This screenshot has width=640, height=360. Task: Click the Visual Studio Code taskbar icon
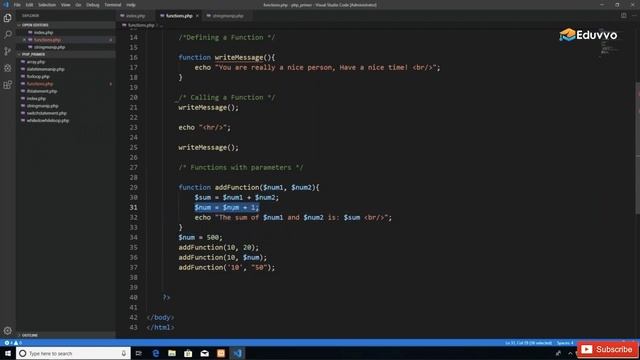(238, 353)
